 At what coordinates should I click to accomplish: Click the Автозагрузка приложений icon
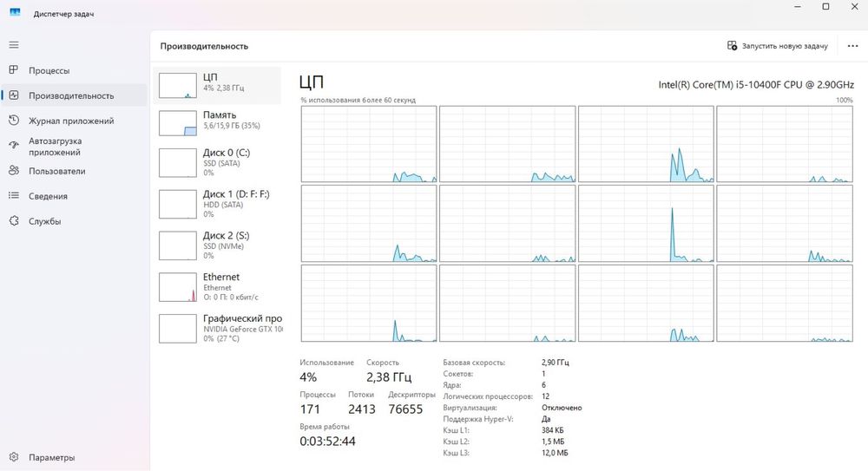[x=14, y=146]
